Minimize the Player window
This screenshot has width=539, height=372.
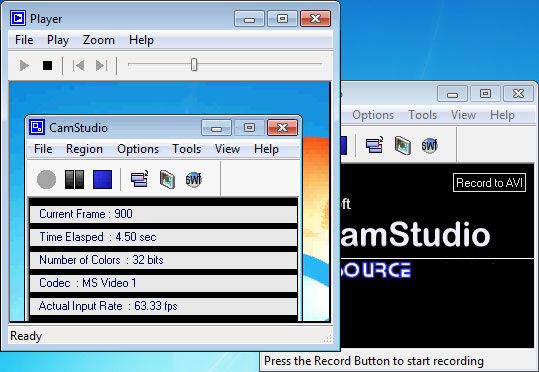[249, 19]
